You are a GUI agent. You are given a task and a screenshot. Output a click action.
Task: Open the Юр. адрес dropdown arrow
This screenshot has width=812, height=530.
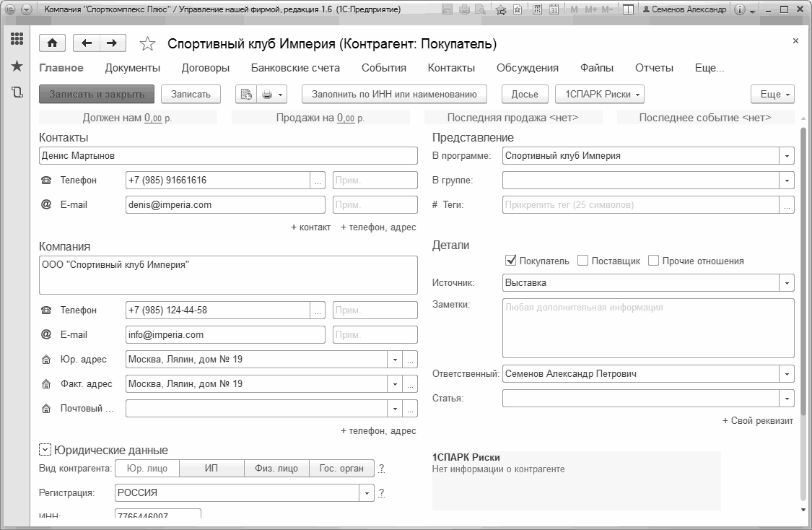[395, 360]
